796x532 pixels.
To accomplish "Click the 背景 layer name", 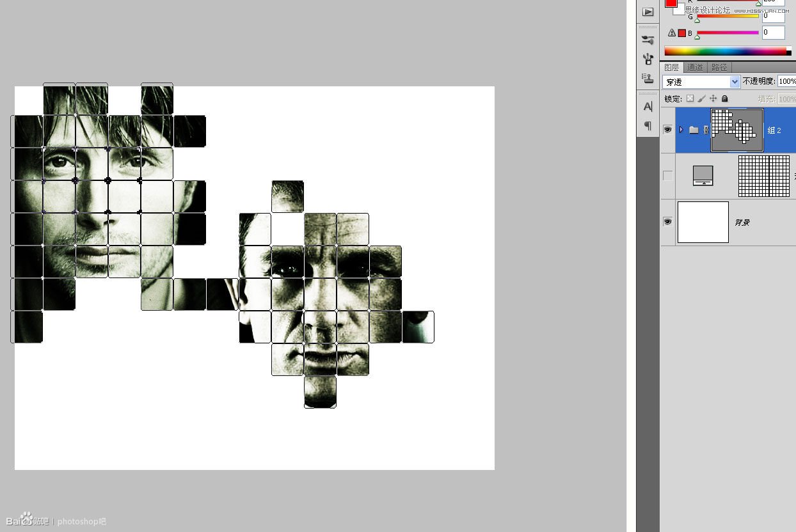I will coord(742,223).
